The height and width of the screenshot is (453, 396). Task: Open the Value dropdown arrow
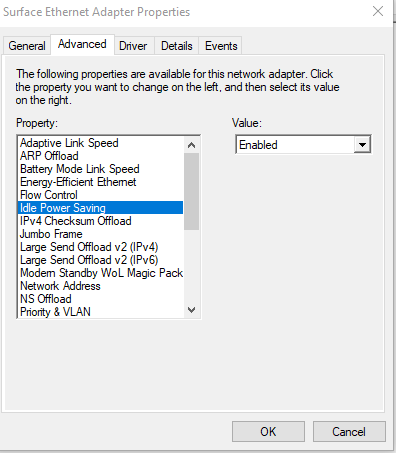[362, 145]
